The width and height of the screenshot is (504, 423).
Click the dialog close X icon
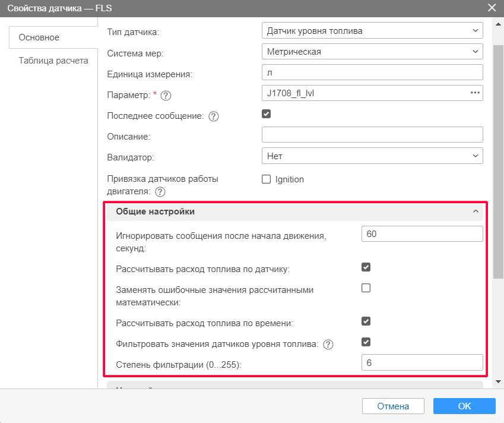coord(491,8)
